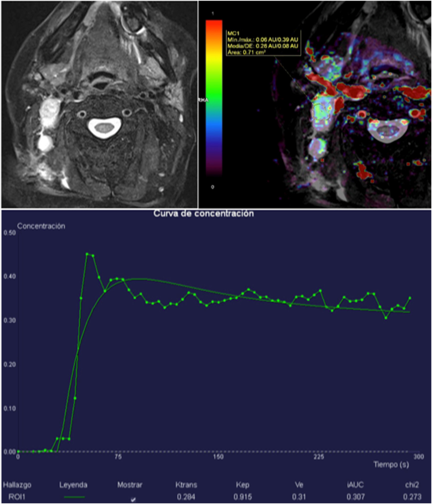The width and height of the screenshot is (432, 504).
Task: Click the chi2 column header
Action: pyautogui.click(x=412, y=485)
